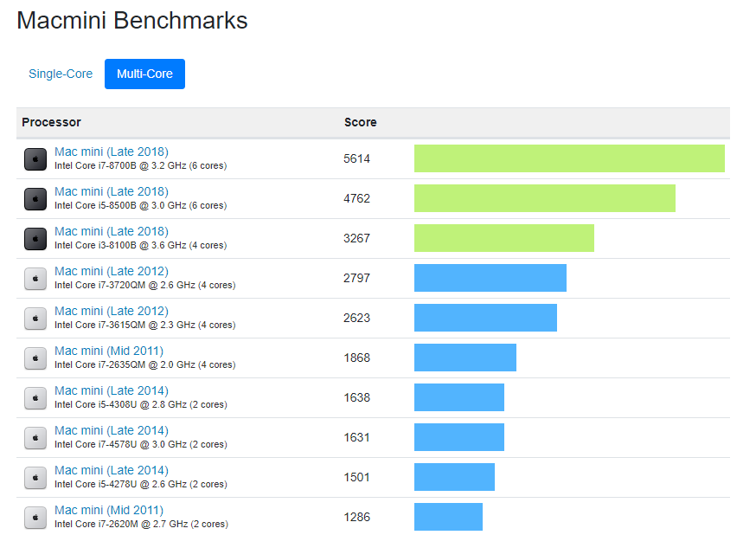This screenshot has height=535, width=756.
Task: Click the score value 2797
Action: 356,278
